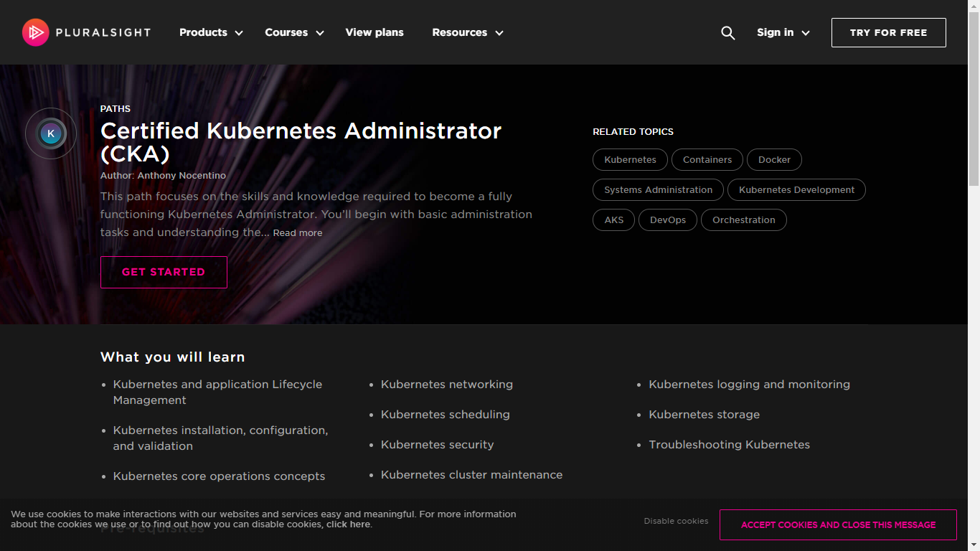Click 'Kubernetes security' list item
This screenshot has width=980, height=551.
click(438, 445)
